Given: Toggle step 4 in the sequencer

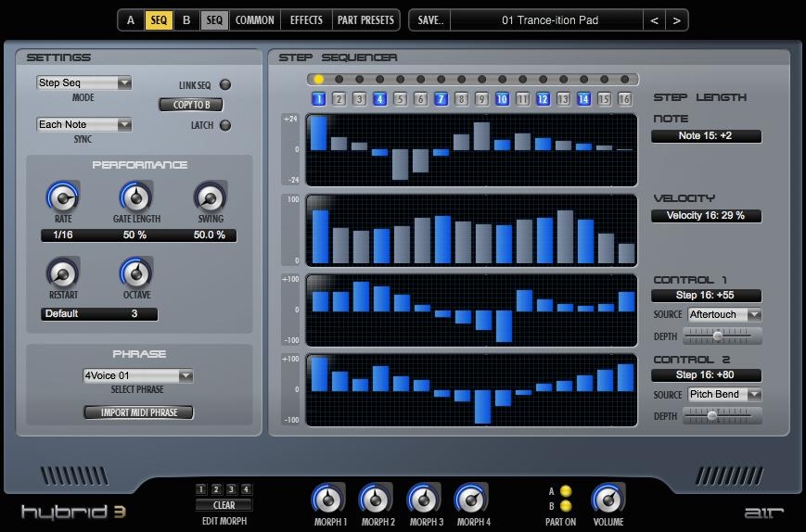Looking at the screenshot, I should click(379, 99).
